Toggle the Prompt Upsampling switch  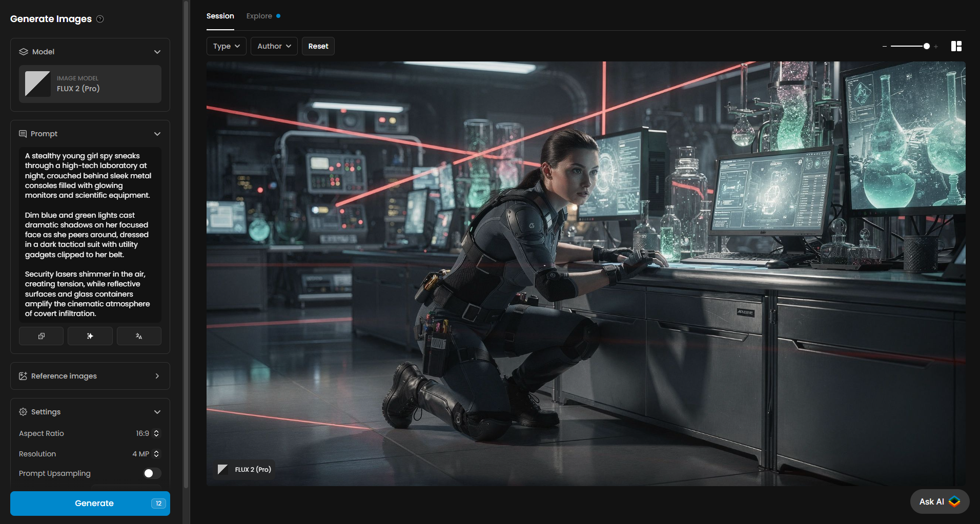[x=152, y=473]
